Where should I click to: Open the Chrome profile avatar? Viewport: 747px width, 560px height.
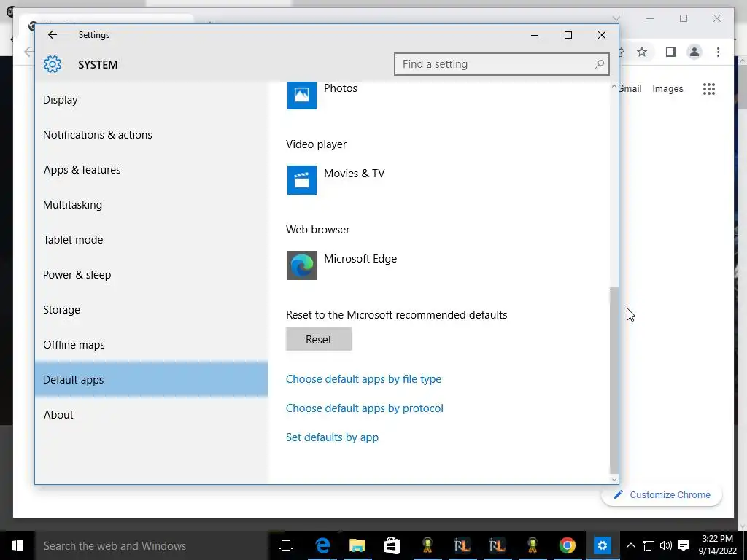click(x=694, y=52)
